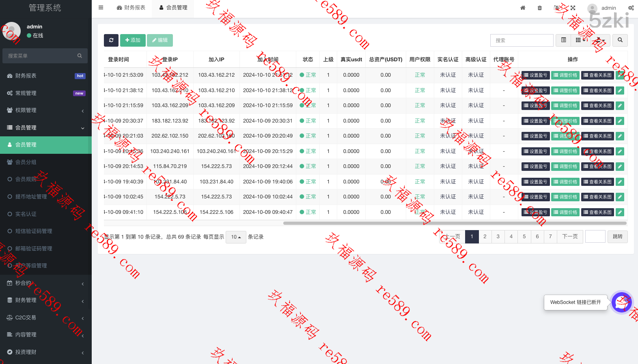Click the magnifier button for advanced search
This screenshot has width=638, height=364.
click(x=620, y=40)
